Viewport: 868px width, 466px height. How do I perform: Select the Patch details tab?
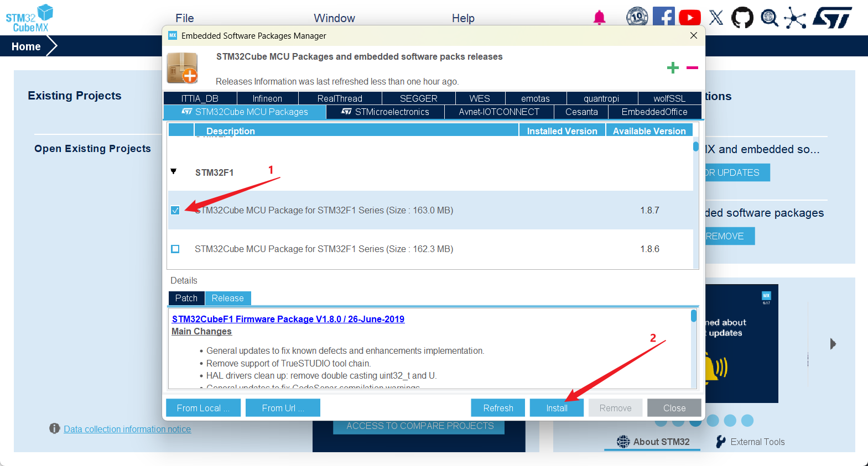(186, 298)
